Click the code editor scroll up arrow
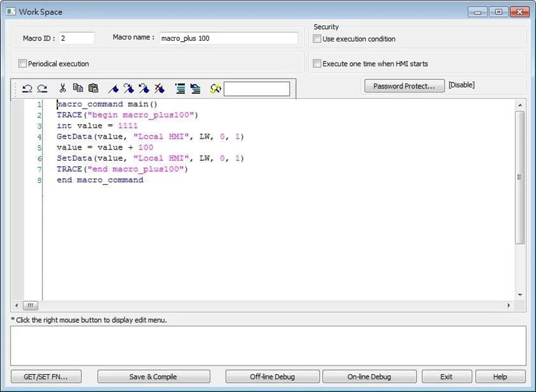536x392 pixels. pyautogui.click(x=520, y=105)
